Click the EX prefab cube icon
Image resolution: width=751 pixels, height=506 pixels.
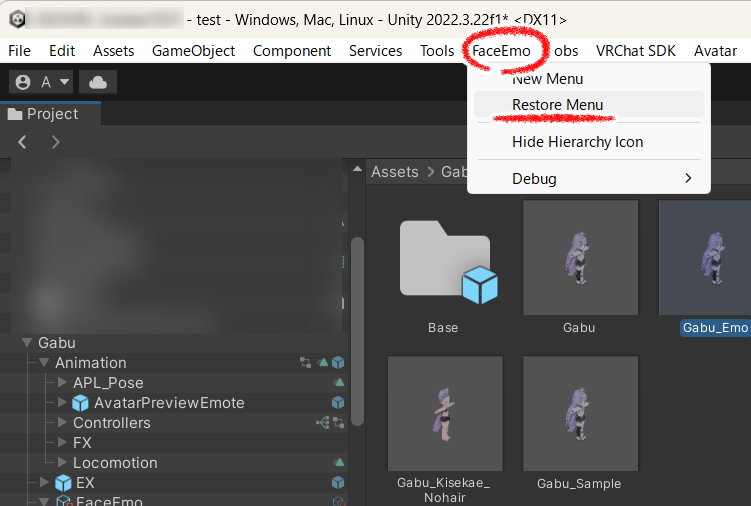click(63, 483)
